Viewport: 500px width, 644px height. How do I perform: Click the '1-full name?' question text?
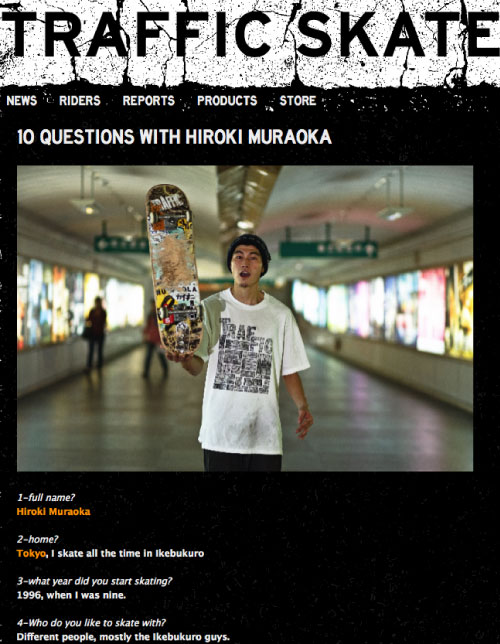pos(46,497)
